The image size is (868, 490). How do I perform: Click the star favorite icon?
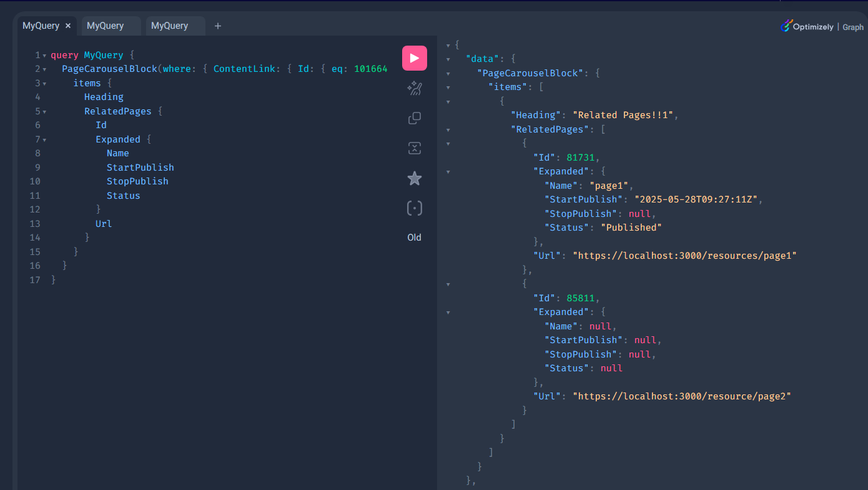(x=414, y=179)
